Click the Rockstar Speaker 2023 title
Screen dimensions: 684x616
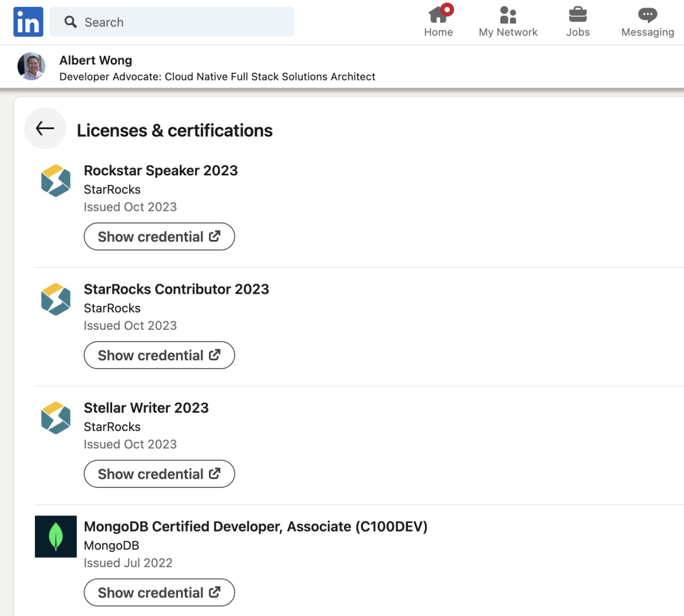pyautogui.click(x=161, y=170)
